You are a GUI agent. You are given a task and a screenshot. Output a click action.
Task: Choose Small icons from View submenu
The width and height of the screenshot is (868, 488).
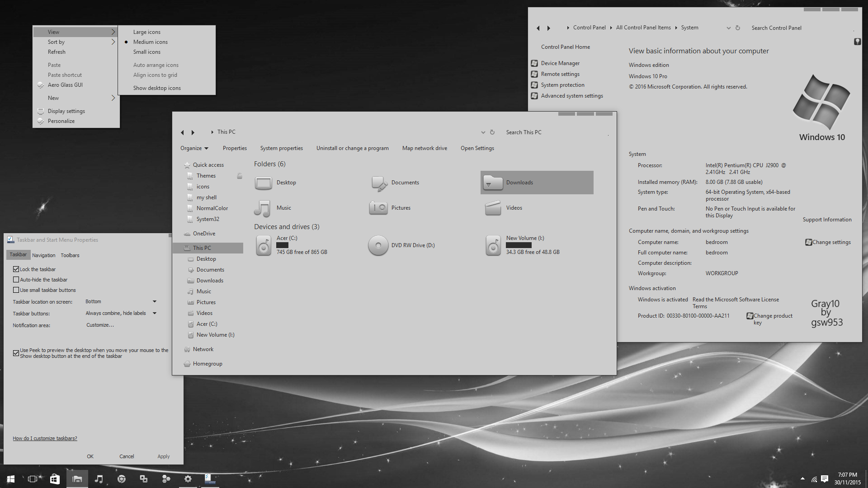147,52
